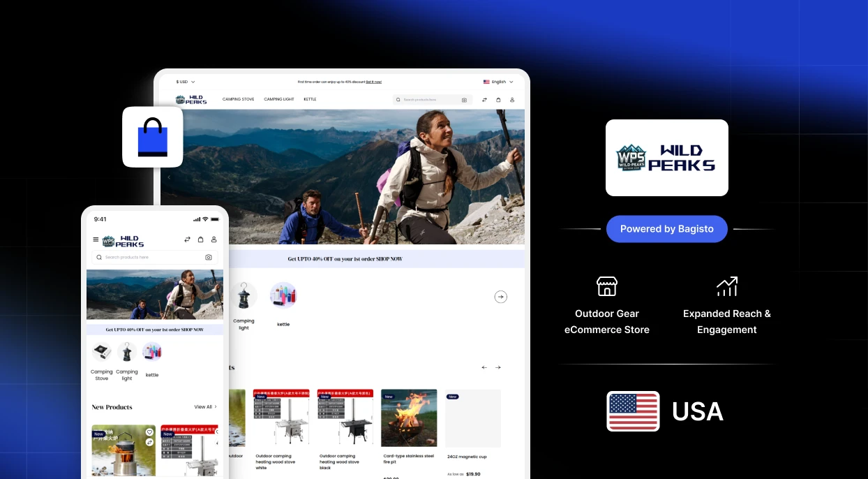Open the CAMPING STOVE menu item
Screen dimensions: 868x479
[238, 99]
